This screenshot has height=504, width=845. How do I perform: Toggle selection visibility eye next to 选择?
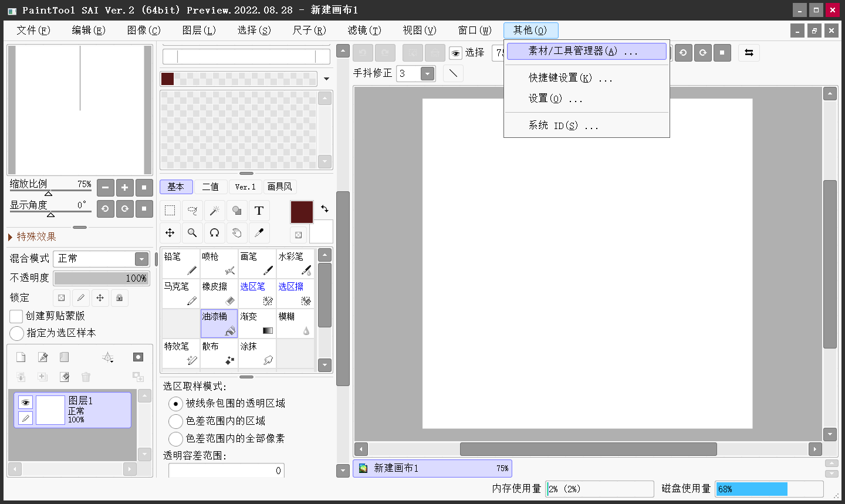[x=455, y=53]
